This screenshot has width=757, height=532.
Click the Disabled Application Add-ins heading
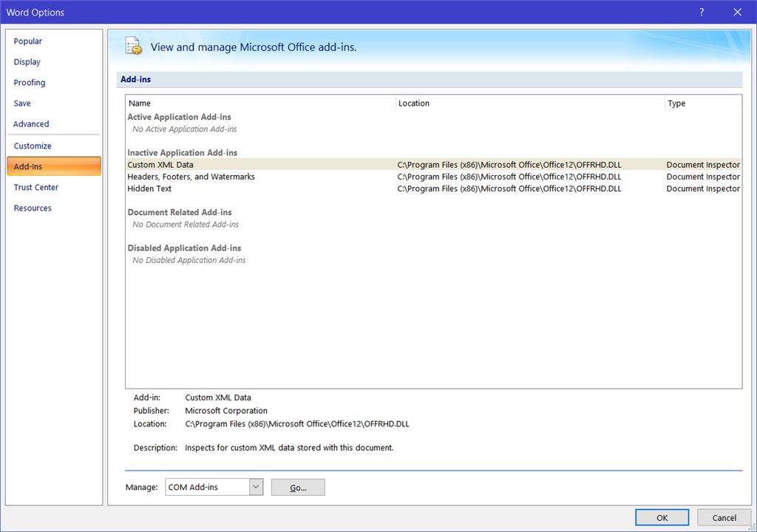point(184,248)
